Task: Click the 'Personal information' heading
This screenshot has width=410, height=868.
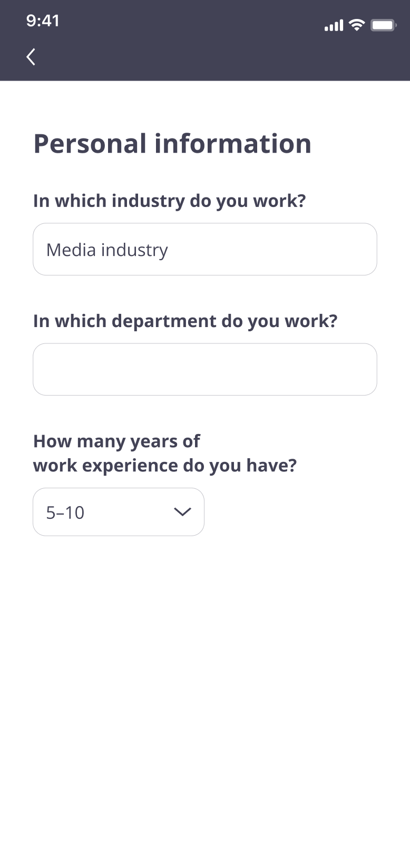Action: coord(172,144)
